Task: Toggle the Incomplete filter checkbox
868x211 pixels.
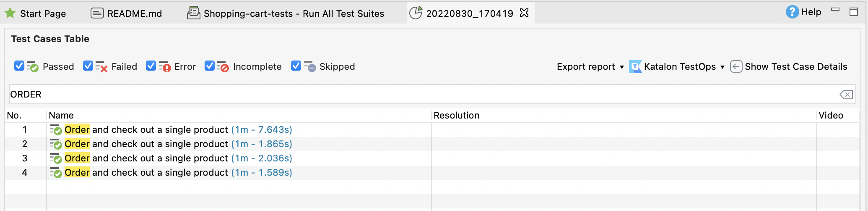Action: 210,66
